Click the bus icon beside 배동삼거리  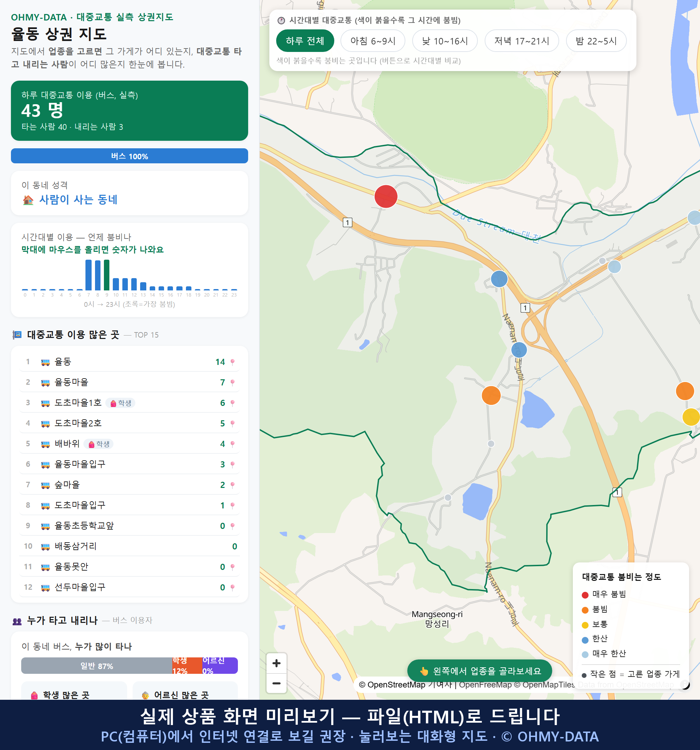pyautogui.click(x=45, y=546)
